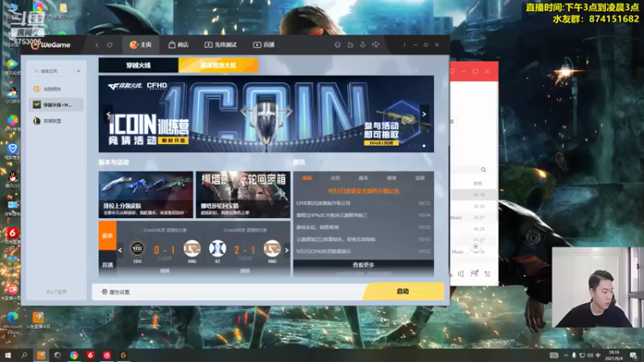Open the download manager icon in WeGame header
Image resolution: width=644 pixels, height=362 pixels.
click(x=375, y=45)
